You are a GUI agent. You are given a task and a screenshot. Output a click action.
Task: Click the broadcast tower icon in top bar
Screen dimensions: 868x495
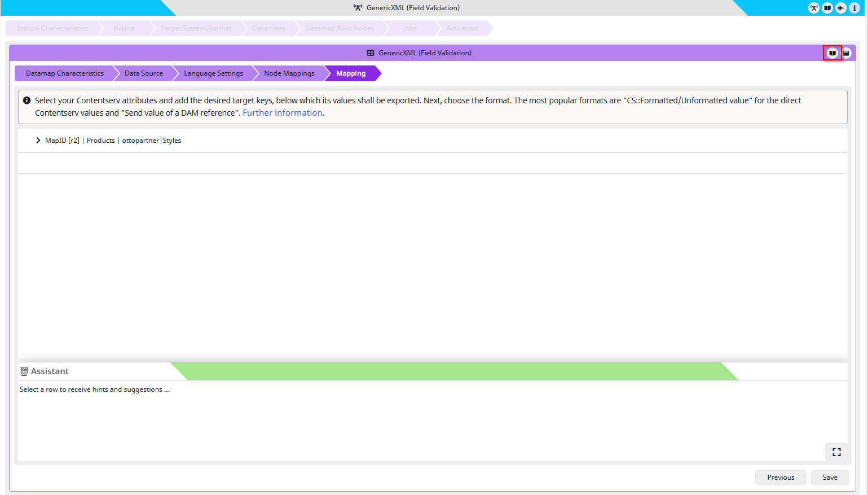(813, 8)
